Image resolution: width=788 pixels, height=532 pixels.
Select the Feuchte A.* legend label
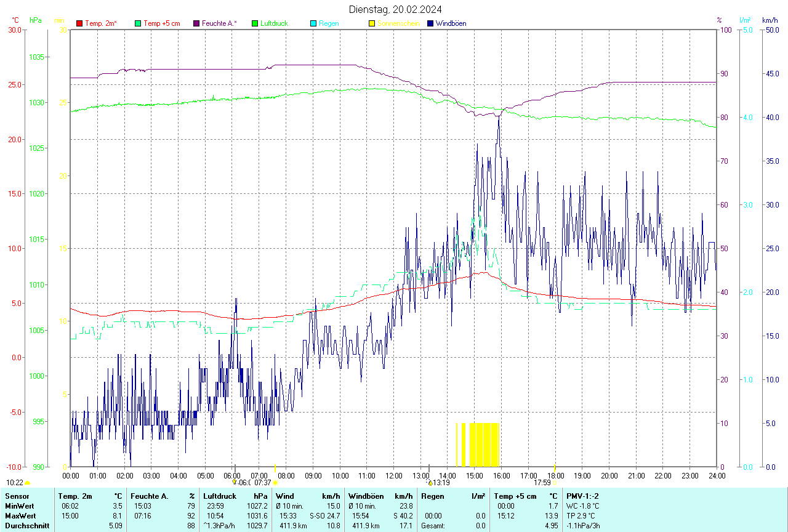[219, 23]
